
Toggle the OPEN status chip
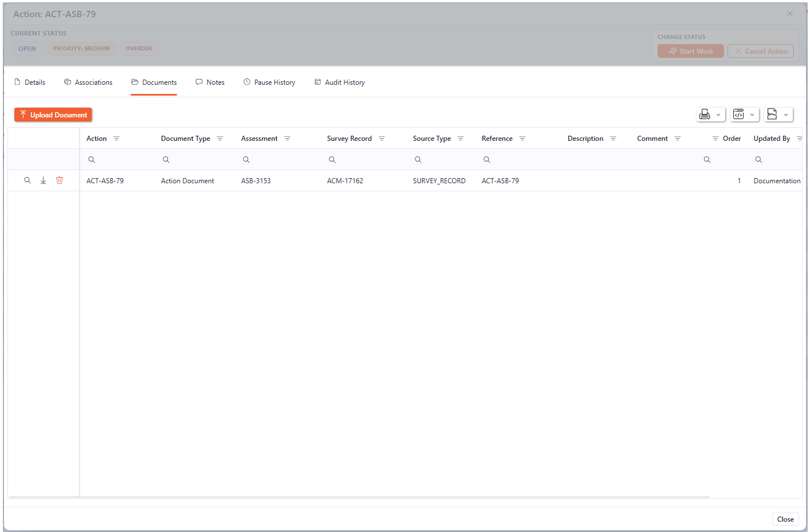(x=27, y=49)
